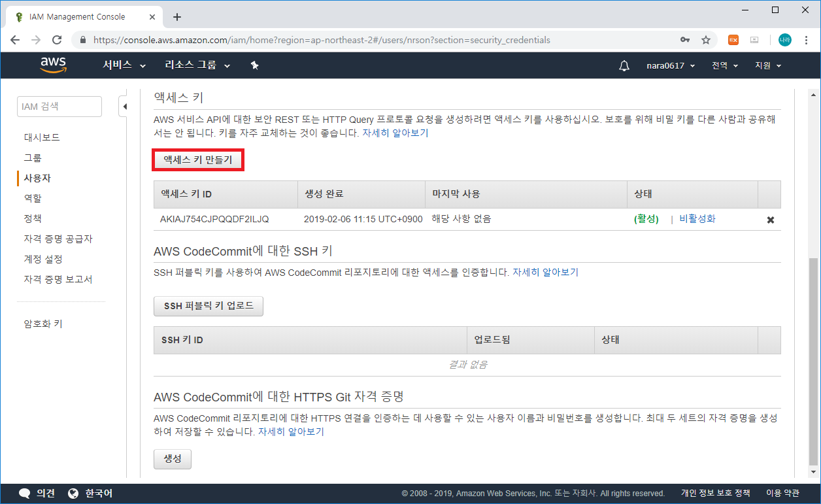Open 자세히 알아보기 link in SSH 키 section

point(545,272)
